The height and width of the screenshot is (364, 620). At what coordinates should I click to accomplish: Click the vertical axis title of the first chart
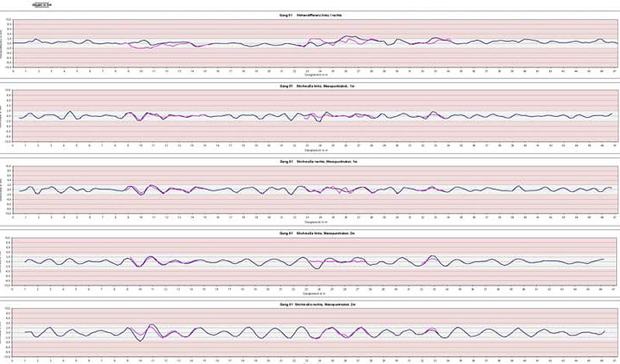4,43
